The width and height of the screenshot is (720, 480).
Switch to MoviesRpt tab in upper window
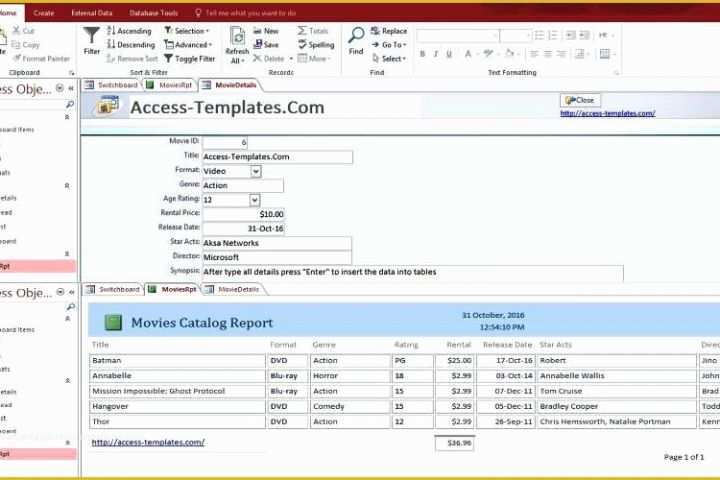tap(169, 85)
